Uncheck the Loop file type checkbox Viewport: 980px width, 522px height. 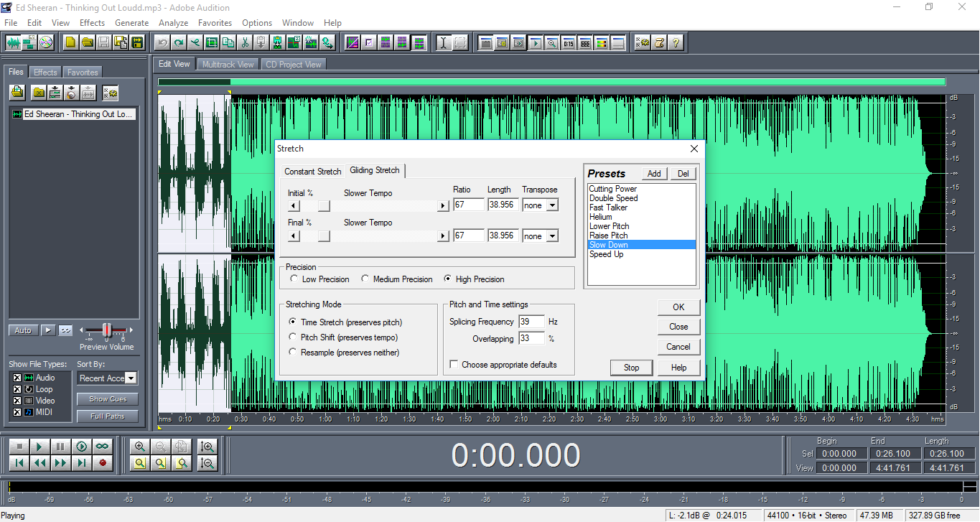(17, 389)
